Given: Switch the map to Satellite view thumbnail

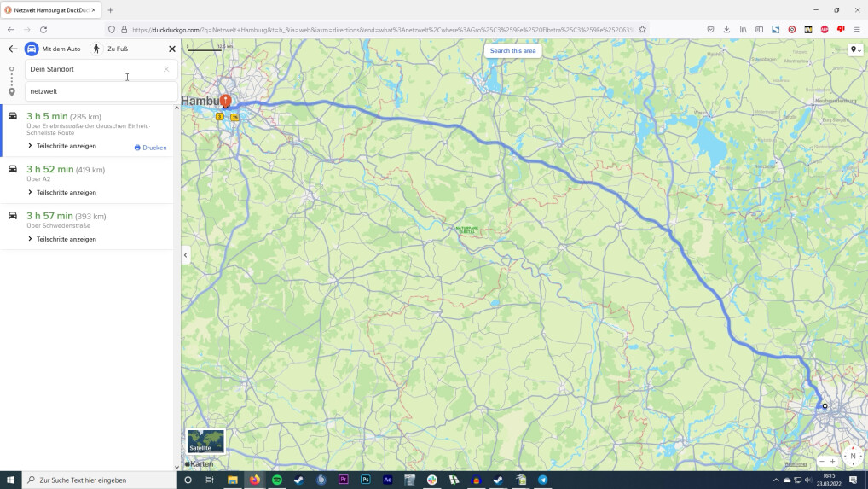Looking at the screenshot, I should click(x=205, y=441).
